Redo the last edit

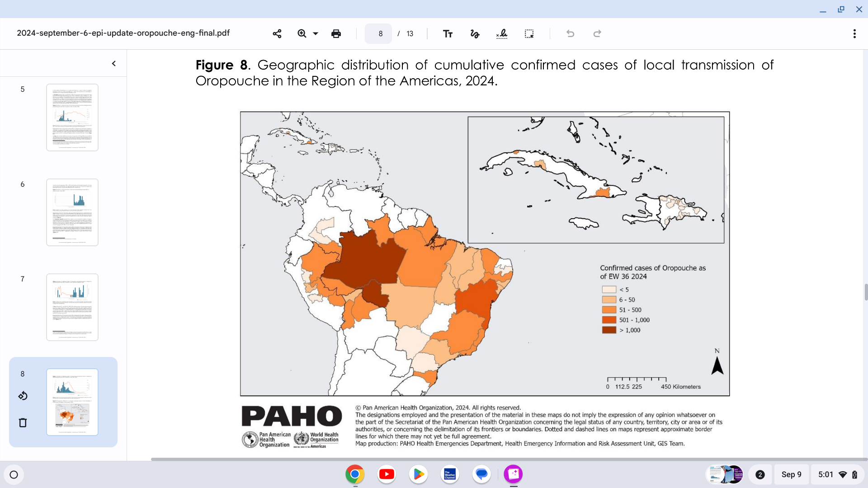597,33
